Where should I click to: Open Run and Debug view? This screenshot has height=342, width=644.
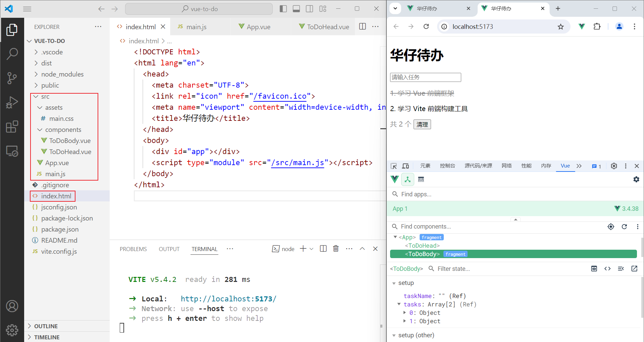[12, 102]
